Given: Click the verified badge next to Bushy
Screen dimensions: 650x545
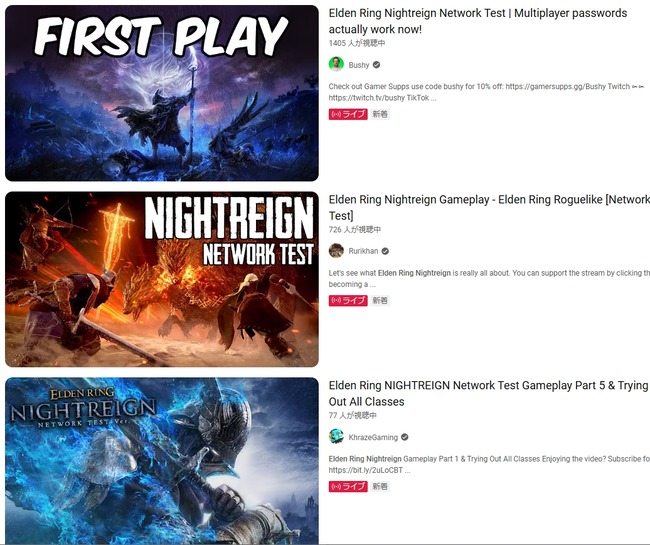Looking at the screenshot, I should pyautogui.click(x=376, y=65).
